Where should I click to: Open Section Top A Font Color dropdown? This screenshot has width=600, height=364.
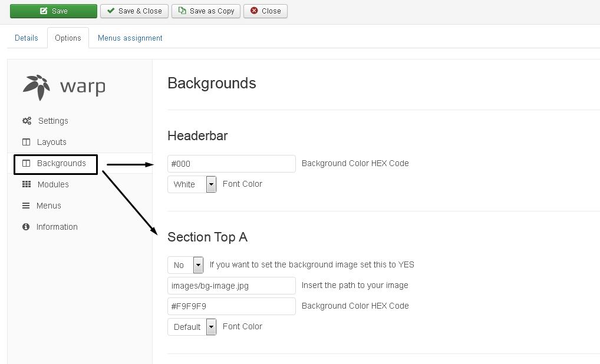pyautogui.click(x=192, y=327)
